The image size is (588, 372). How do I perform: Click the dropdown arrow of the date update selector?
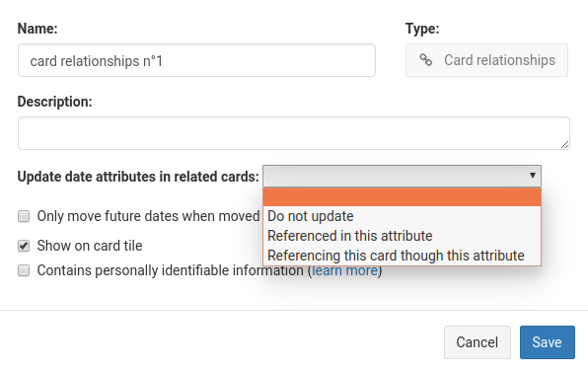pos(532,176)
